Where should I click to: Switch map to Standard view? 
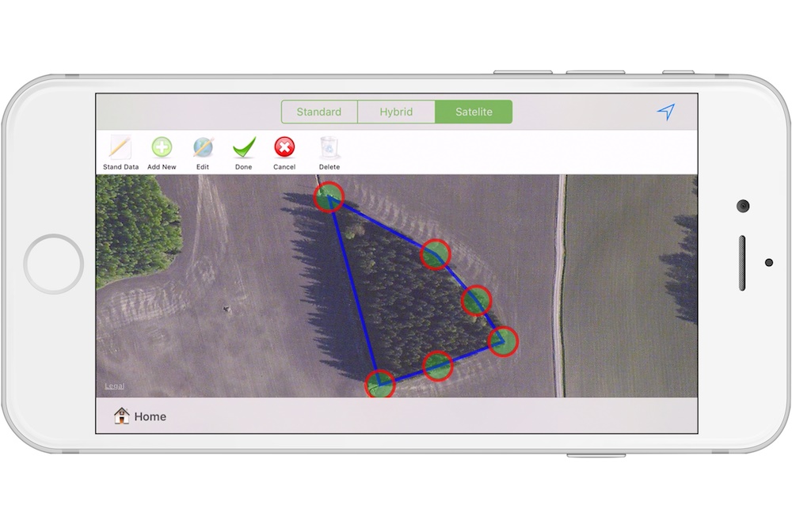tap(319, 112)
